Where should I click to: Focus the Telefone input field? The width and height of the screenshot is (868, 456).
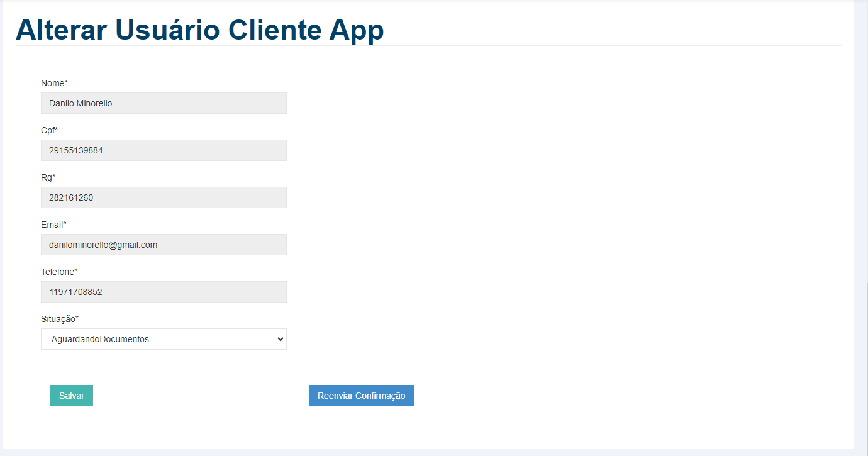(164, 292)
